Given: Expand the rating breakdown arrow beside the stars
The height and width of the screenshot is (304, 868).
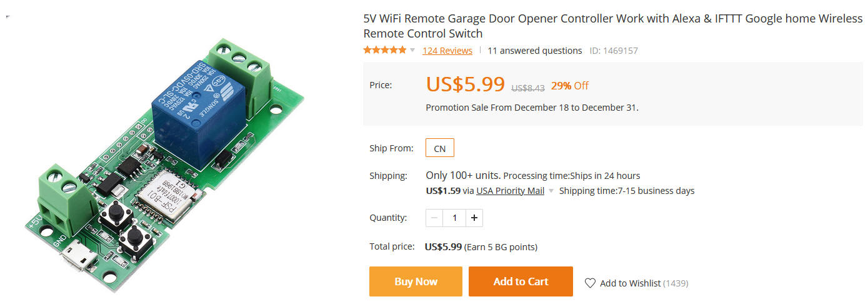Looking at the screenshot, I should 412,51.
